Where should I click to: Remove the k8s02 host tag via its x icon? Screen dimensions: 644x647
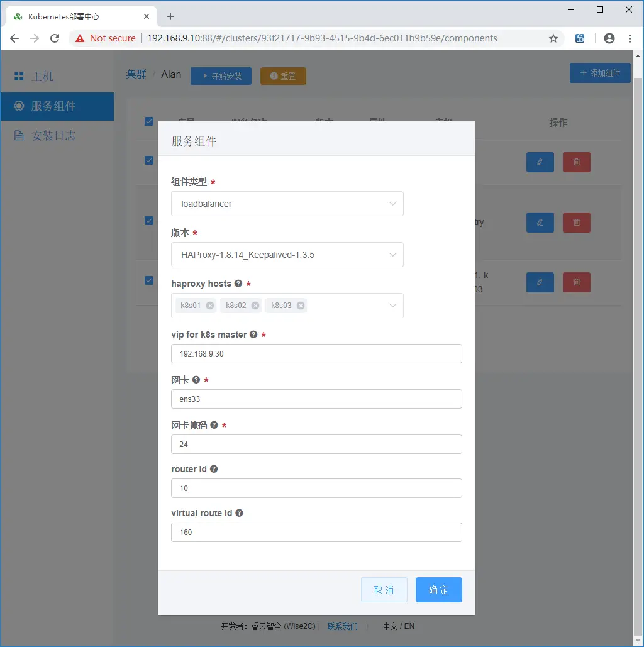[x=255, y=306]
